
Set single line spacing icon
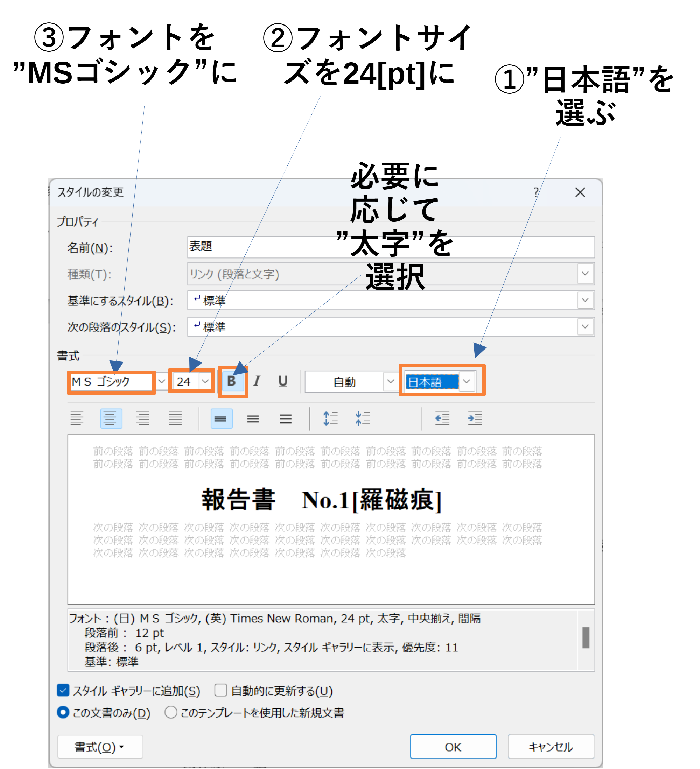point(221,419)
